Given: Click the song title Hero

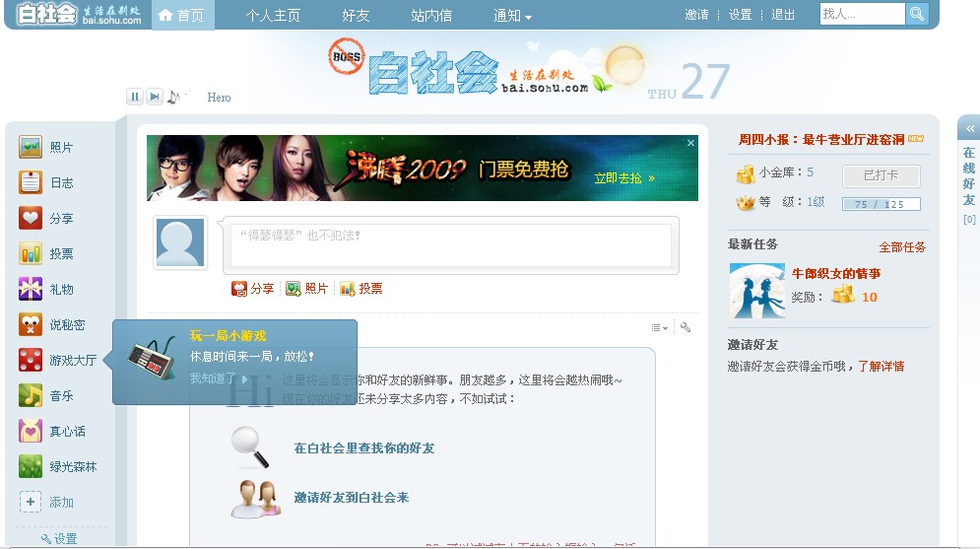Looking at the screenshot, I should (x=219, y=97).
